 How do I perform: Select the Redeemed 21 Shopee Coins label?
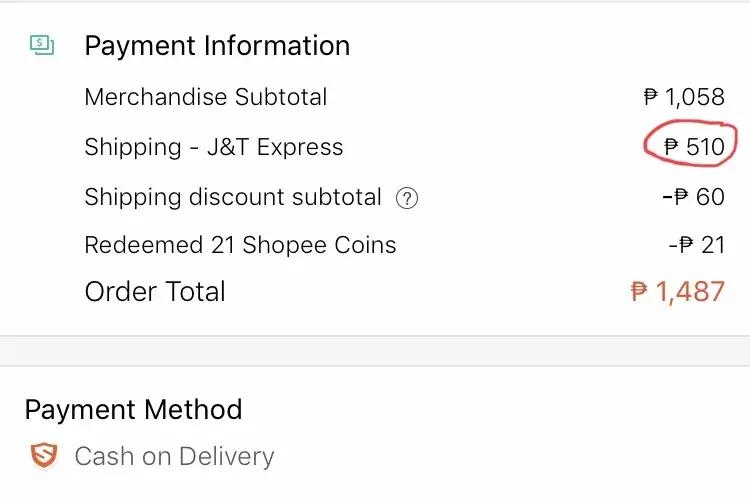240,245
